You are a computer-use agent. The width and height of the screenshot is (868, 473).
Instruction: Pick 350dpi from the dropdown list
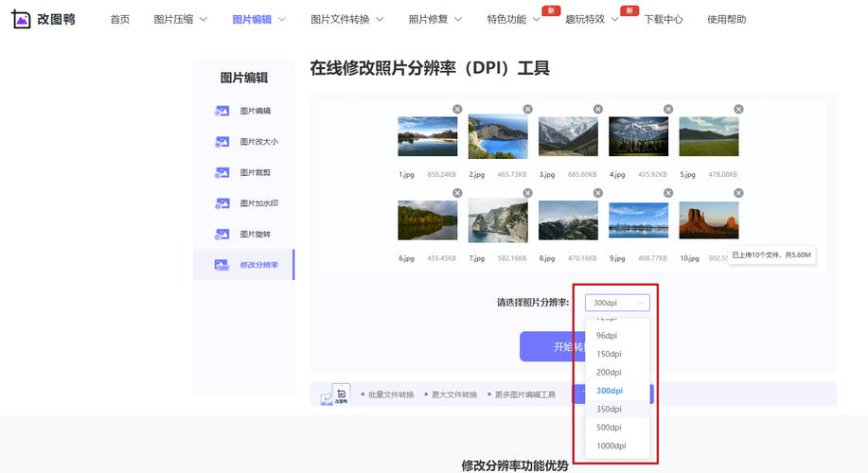coord(617,409)
